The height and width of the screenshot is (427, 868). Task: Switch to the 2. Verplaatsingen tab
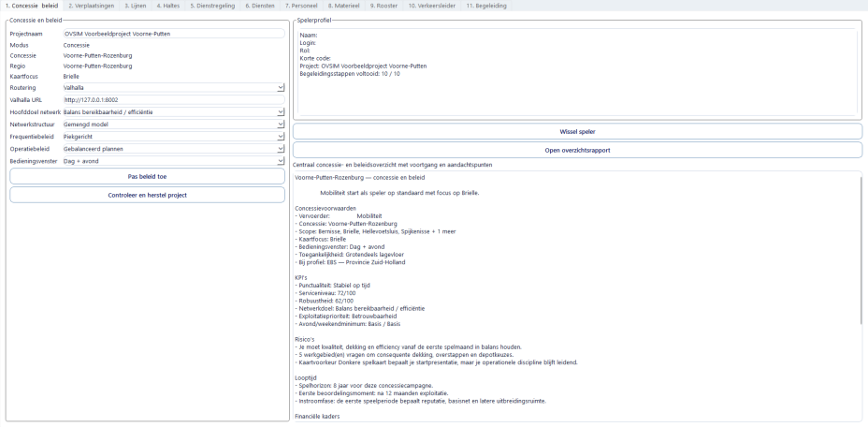[x=92, y=6]
